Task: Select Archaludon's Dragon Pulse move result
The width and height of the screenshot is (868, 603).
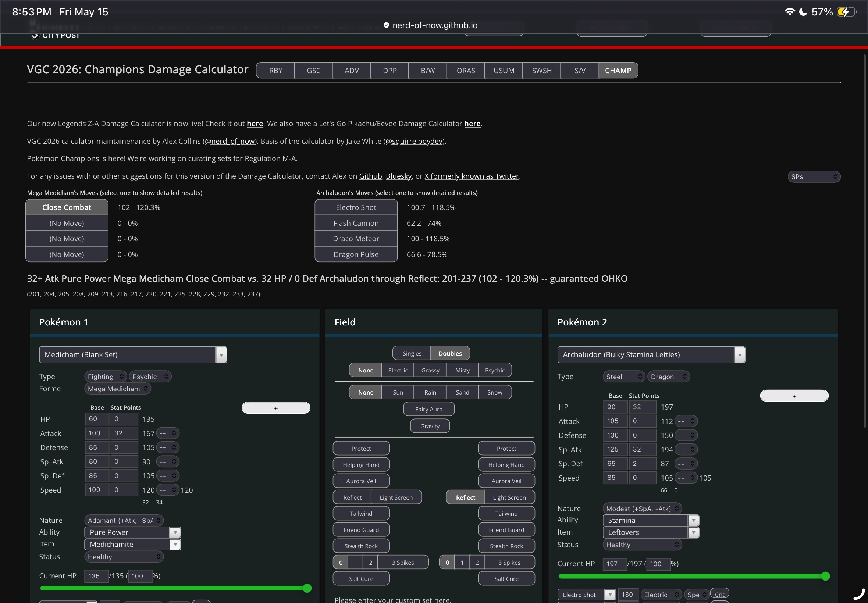Action: click(x=356, y=254)
